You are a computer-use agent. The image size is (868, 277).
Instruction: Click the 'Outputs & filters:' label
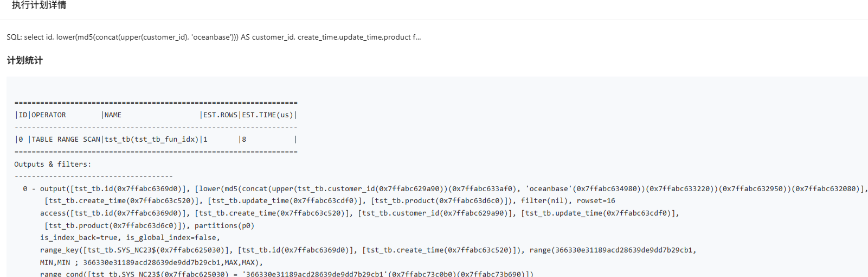tap(53, 164)
